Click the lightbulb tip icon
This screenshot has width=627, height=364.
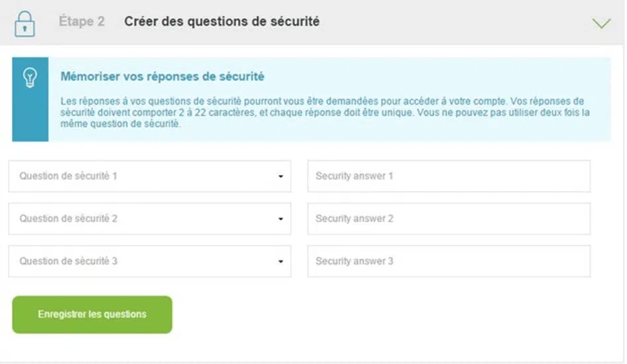(30, 78)
